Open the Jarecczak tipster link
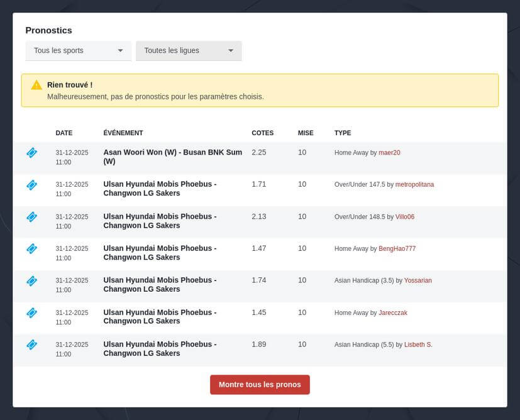The image size is (520, 420). pos(392,313)
